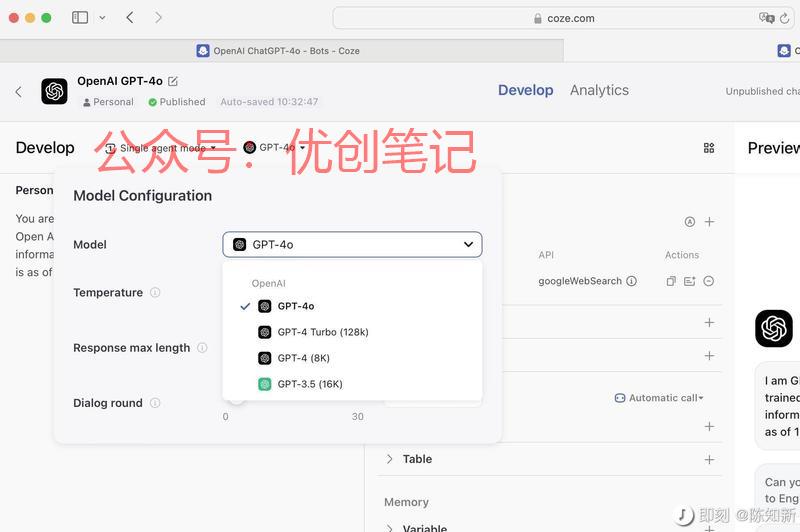Click the Response max length info icon

coord(202,348)
